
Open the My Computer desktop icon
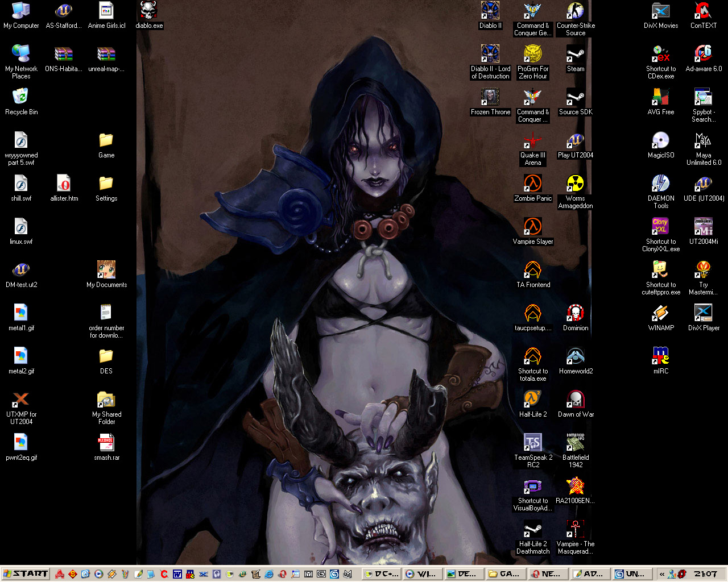21,15
